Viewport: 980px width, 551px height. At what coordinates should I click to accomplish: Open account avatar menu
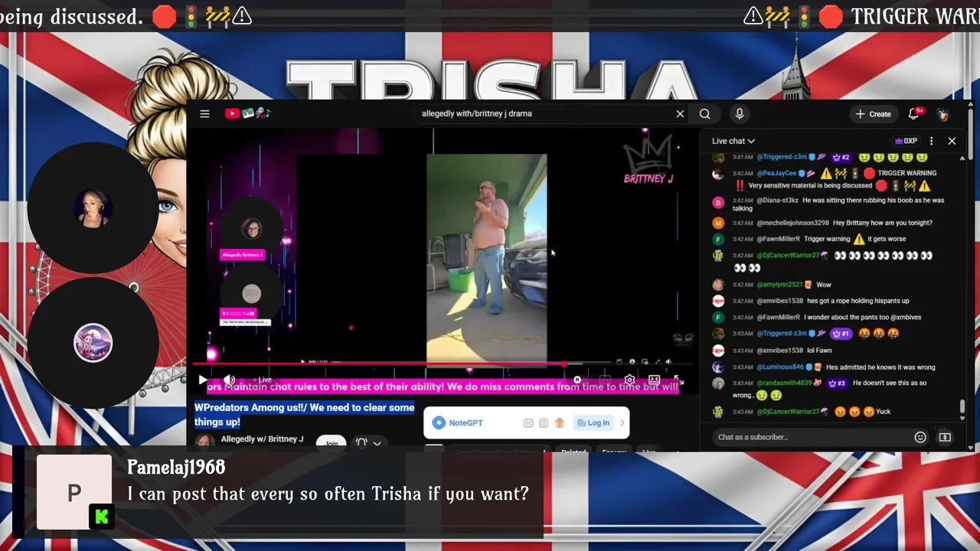click(943, 114)
